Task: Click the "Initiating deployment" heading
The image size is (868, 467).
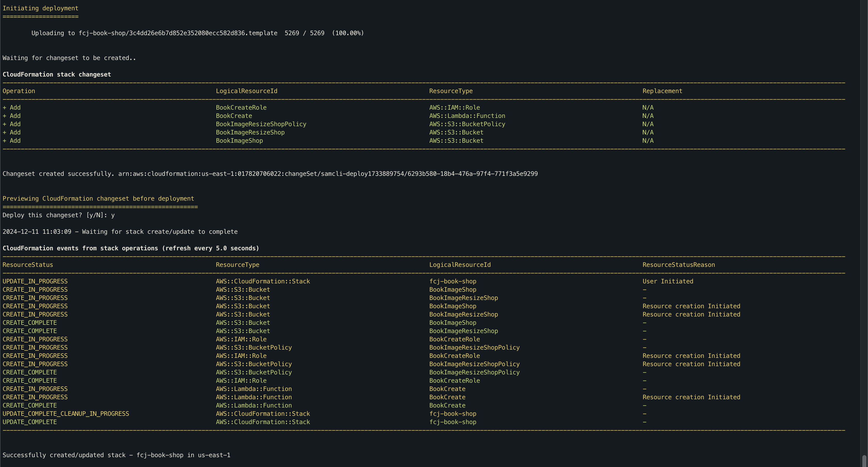Action: click(x=41, y=8)
